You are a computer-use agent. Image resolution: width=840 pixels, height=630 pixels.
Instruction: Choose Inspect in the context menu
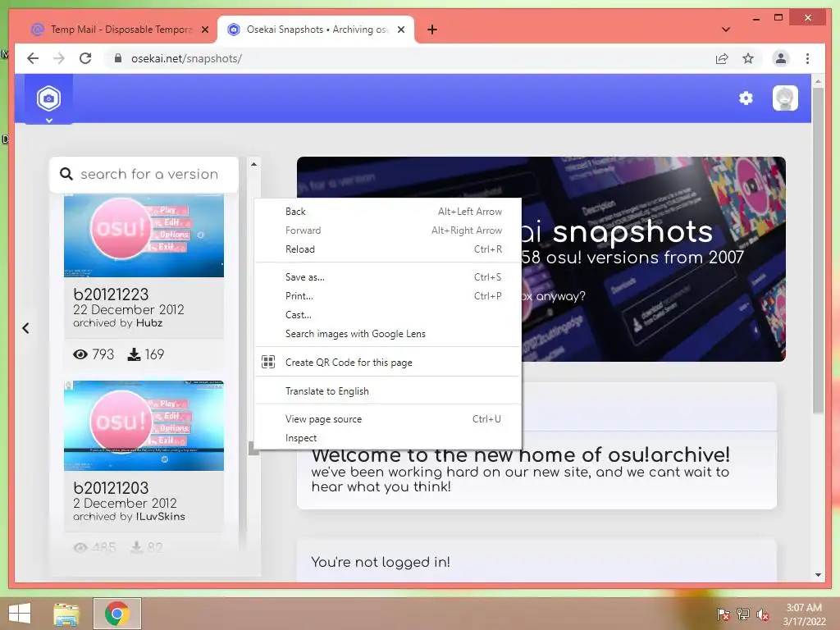click(387, 438)
